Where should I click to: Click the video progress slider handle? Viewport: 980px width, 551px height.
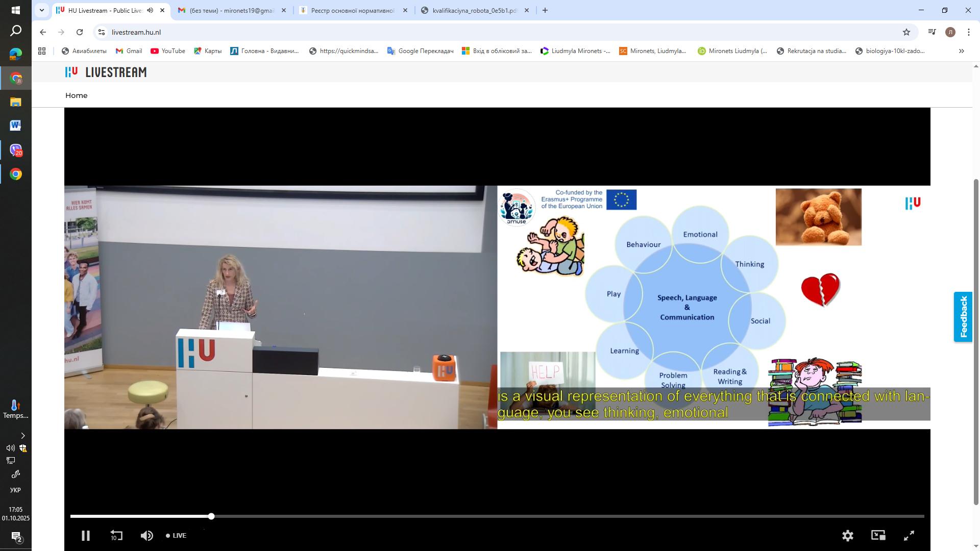(211, 516)
